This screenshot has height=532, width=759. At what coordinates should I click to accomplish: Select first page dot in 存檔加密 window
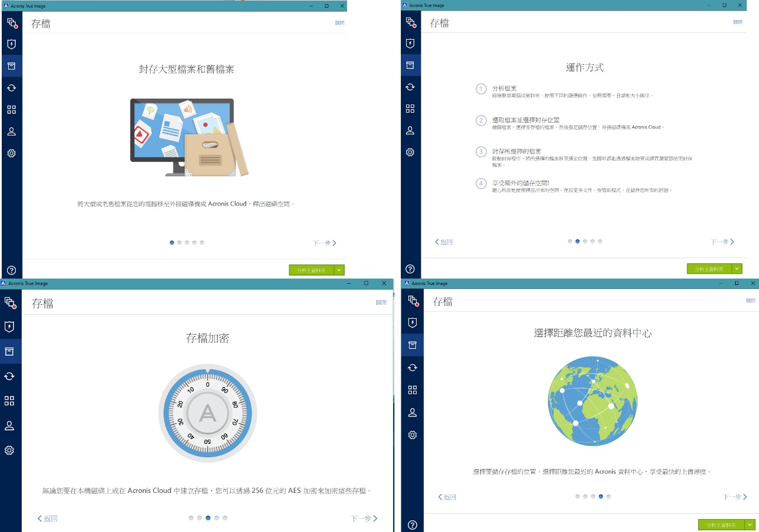click(191, 518)
